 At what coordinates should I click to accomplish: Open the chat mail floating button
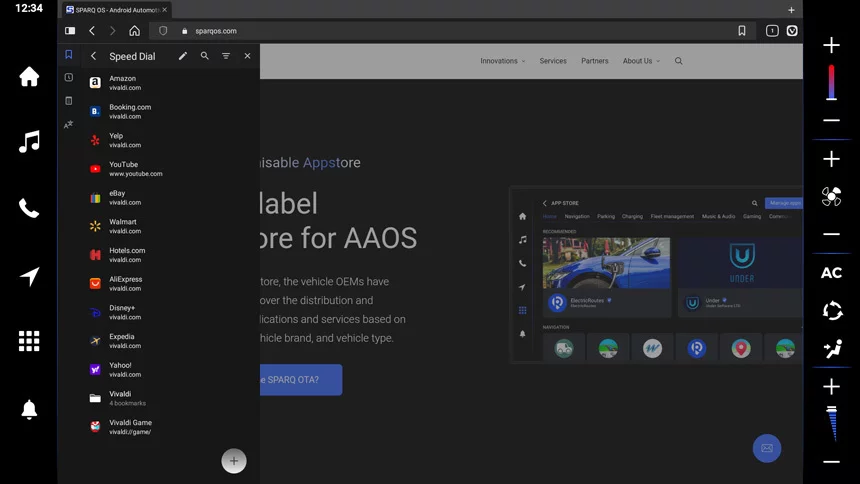point(767,448)
